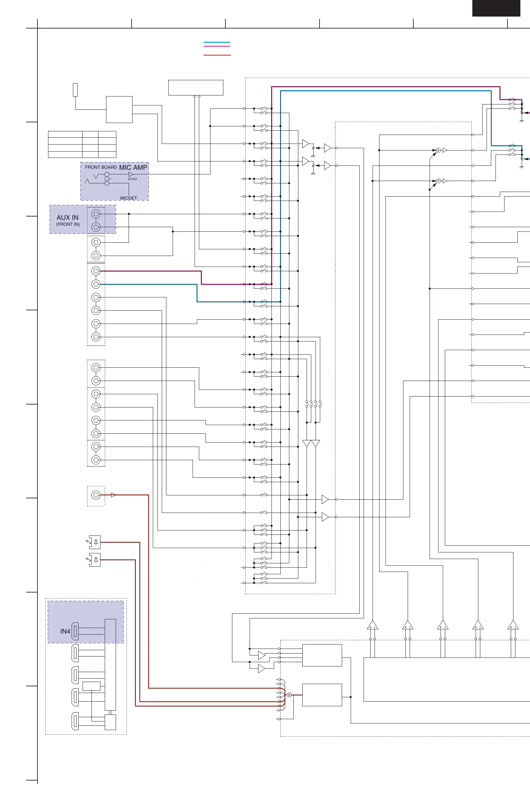Click the small box between the HDMI connectors

(x=91, y=686)
